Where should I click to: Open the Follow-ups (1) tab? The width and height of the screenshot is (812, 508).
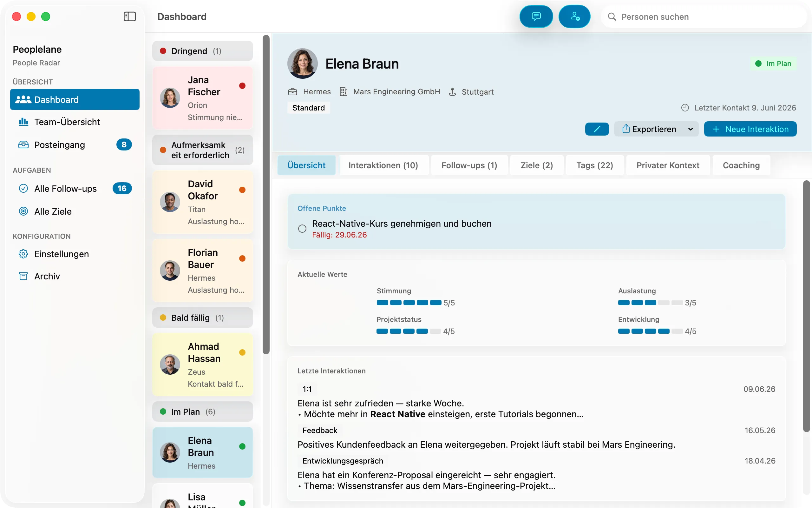click(x=469, y=165)
